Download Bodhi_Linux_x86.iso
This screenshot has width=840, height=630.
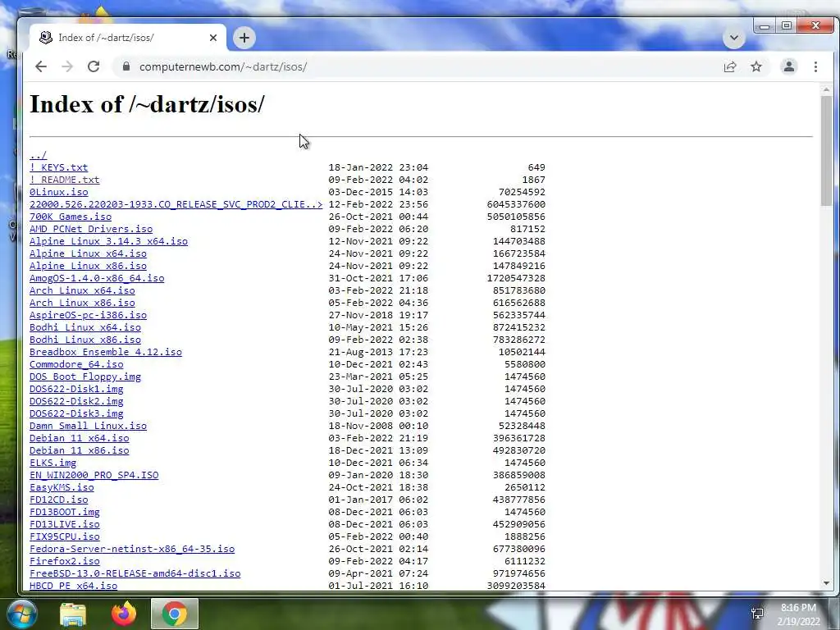pos(85,340)
